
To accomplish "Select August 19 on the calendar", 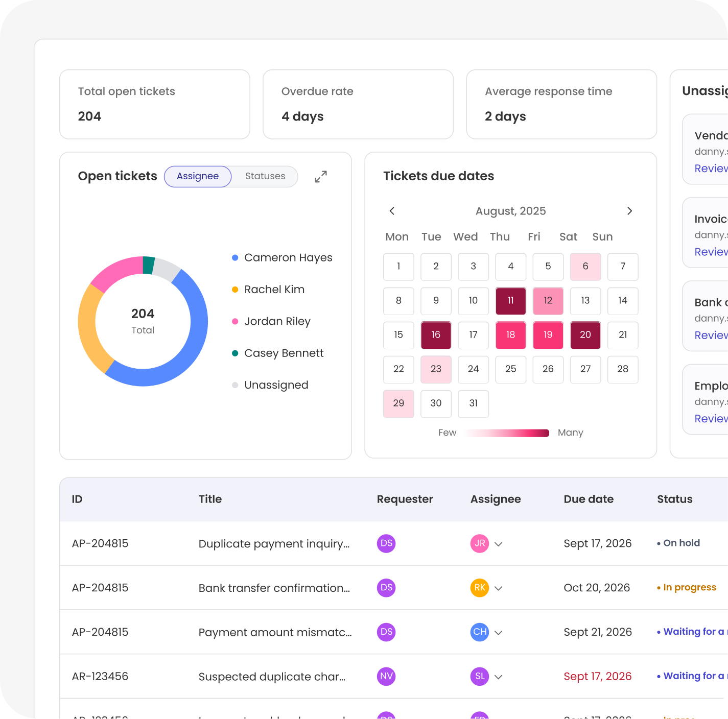I will [x=548, y=335].
